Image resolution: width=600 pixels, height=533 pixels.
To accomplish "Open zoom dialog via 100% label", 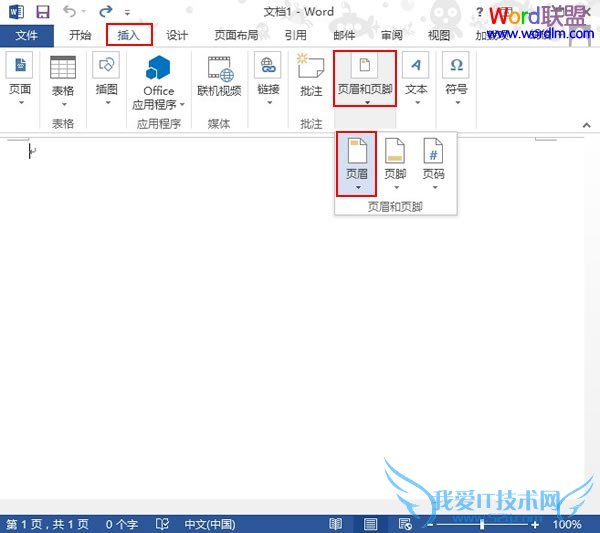I will click(567, 524).
